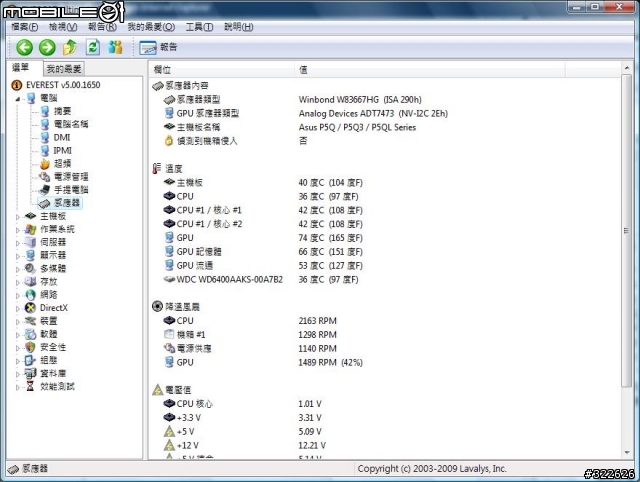The image size is (640, 482).
Task: Expand the 伺服器 tree node
Action: pos(18,243)
